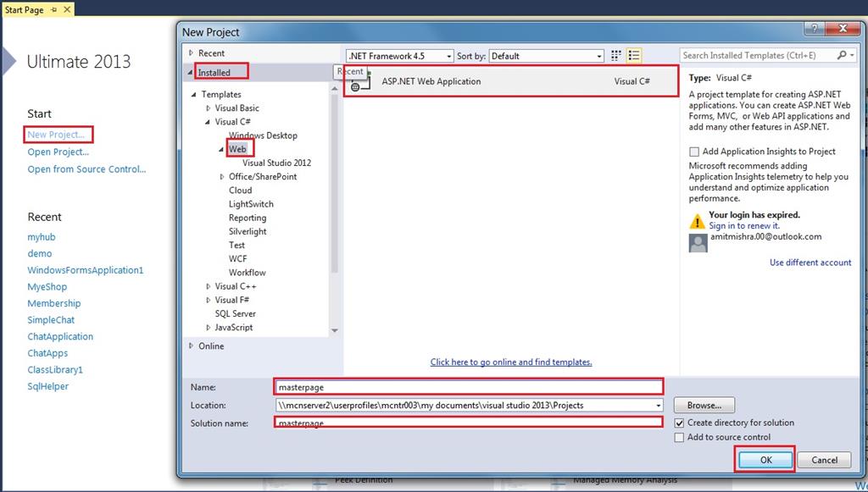Select the Workflow category

(248, 273)
